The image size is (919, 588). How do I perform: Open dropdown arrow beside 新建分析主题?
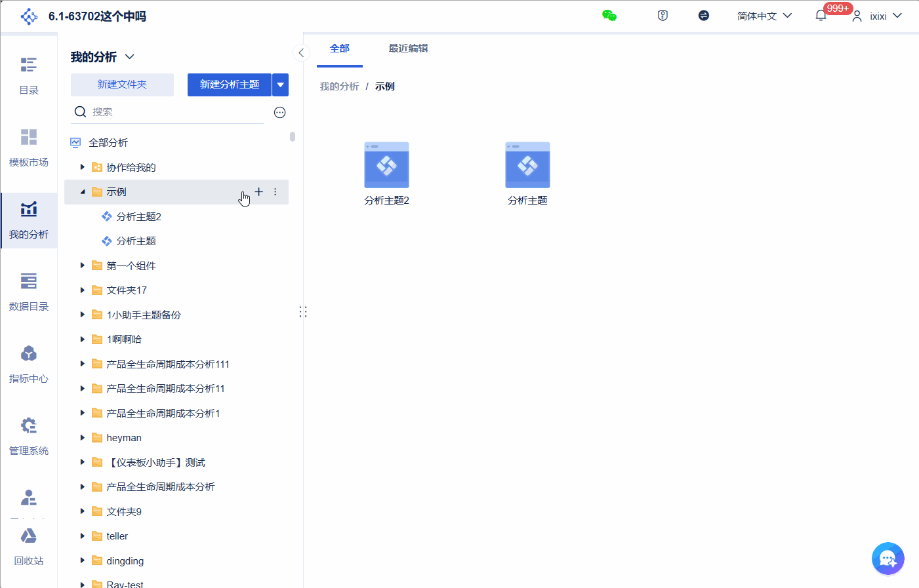click(x=280, y=85)
